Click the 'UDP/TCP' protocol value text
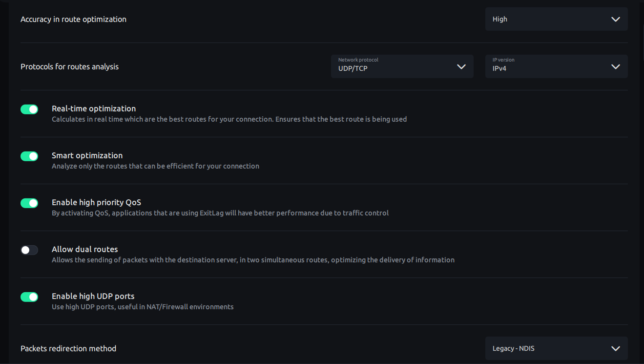The image size is (644, 364). [x=353, y=69]
